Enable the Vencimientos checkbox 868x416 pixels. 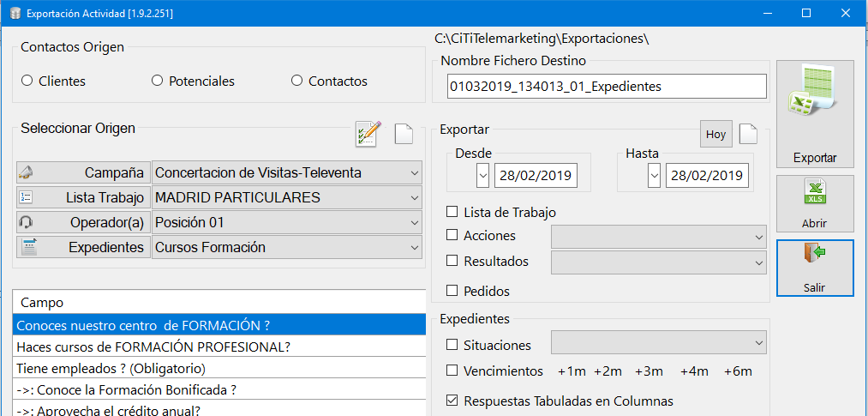[452, 371]
